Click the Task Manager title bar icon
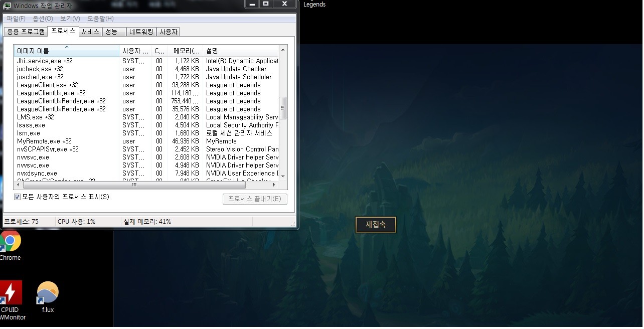The width and height of the screenshot is (644, 329). [7, 6]
